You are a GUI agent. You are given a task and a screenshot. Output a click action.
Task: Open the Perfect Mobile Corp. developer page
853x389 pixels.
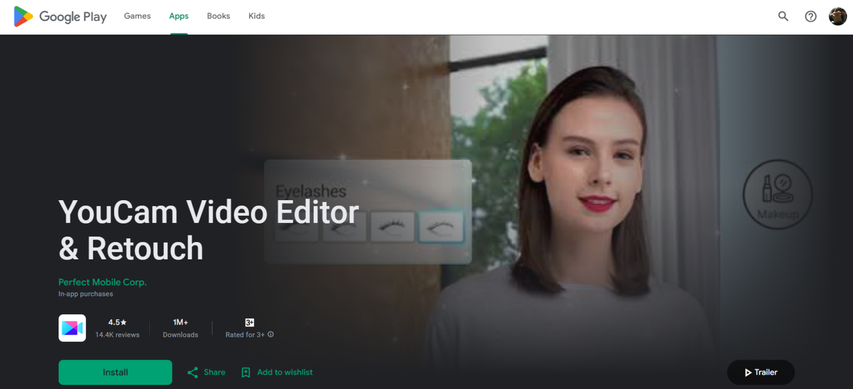(103, 282)
